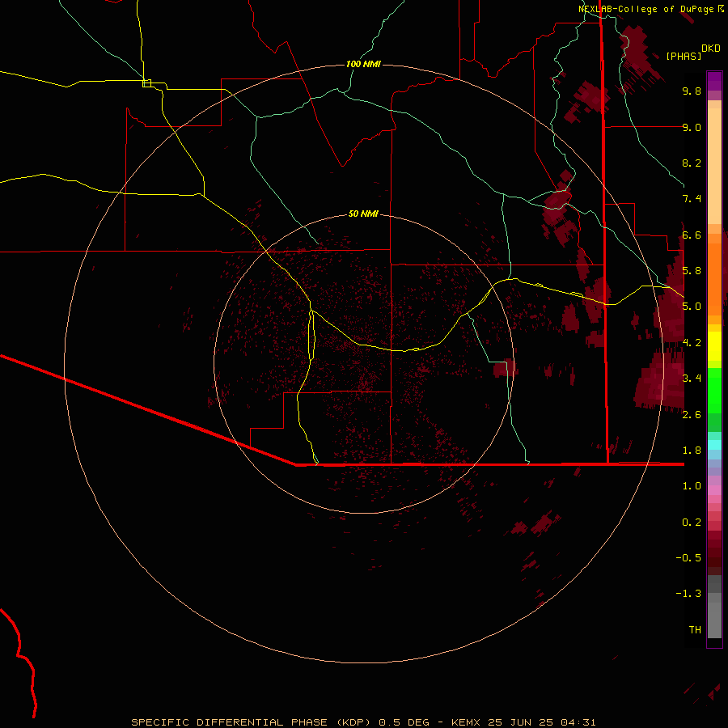Click the TH label on the color scale

[x=695, y=630]
